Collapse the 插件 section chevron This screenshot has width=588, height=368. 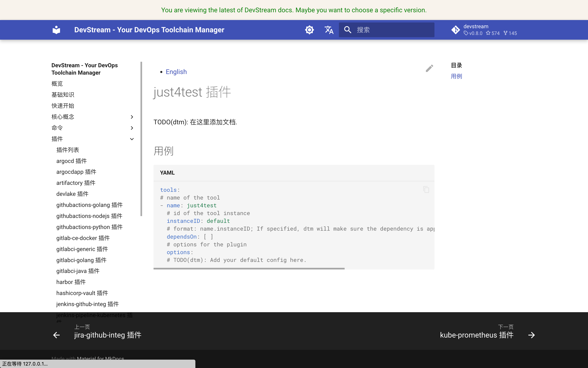pos(132,139)
